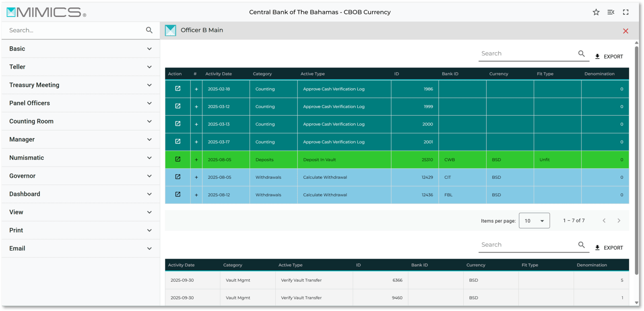This screenshot has height=311, width=644.
Task: Open the record with ID 2000 via action icon
Action: point(178,124)
